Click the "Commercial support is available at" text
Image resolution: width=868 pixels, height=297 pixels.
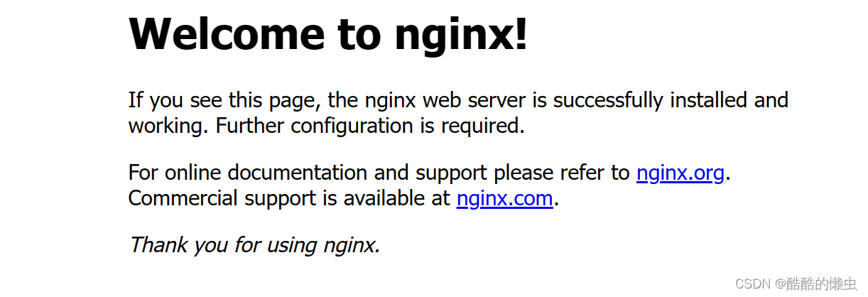(289, 198)
